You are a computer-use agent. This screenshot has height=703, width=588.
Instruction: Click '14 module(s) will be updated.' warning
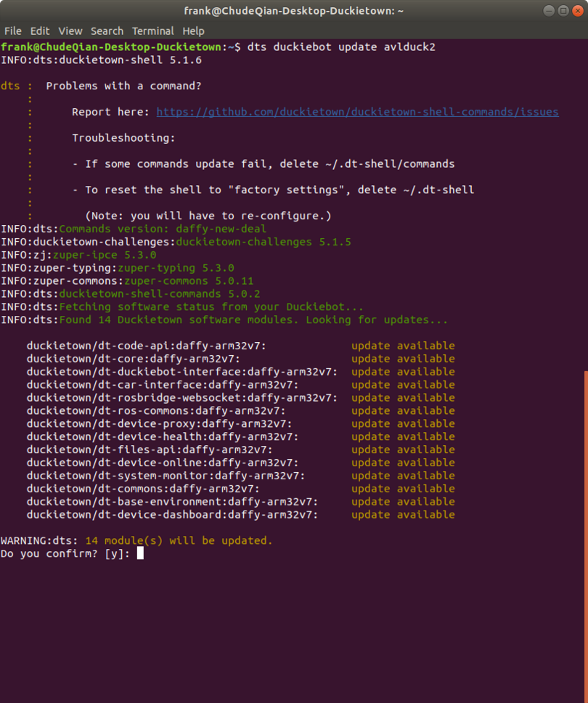pos(179,541)
